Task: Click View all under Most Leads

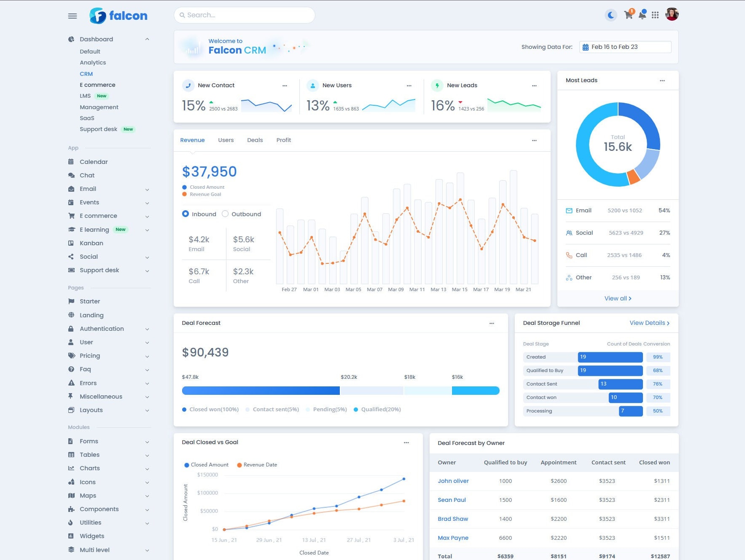Action: click(x=618, y=298)
